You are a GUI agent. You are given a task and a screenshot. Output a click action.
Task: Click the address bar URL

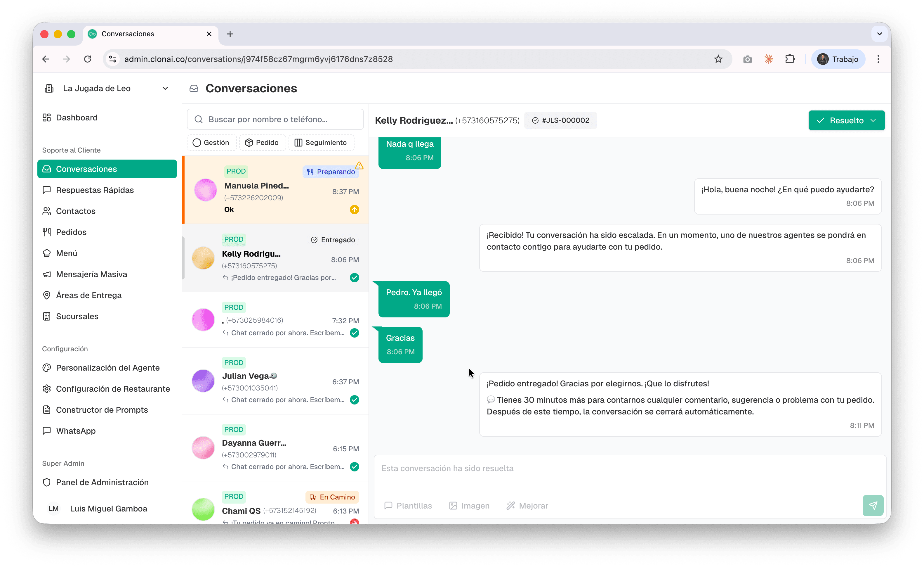(258, 59)
